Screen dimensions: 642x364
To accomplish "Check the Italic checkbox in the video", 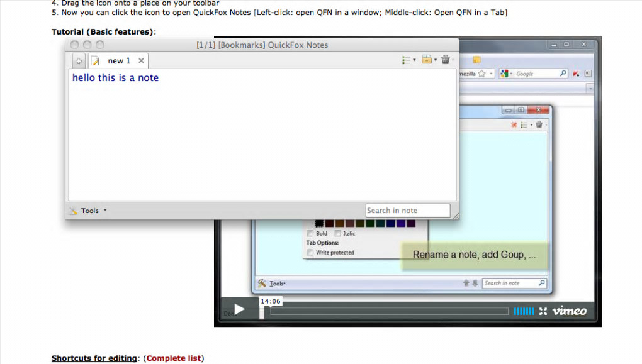I will (337, 233).
